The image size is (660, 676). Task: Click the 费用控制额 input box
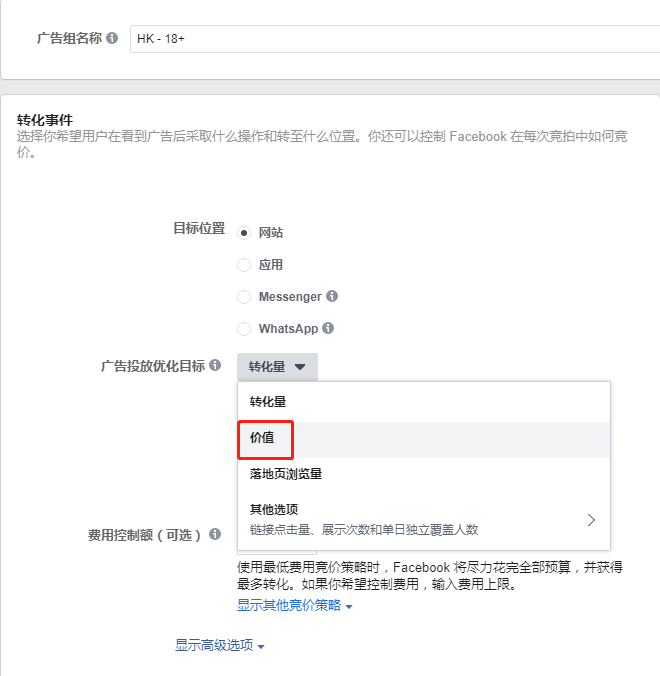click(276, 549)
